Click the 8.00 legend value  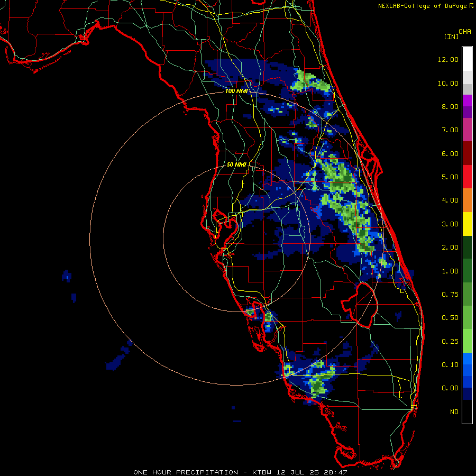tap(450, 106)
